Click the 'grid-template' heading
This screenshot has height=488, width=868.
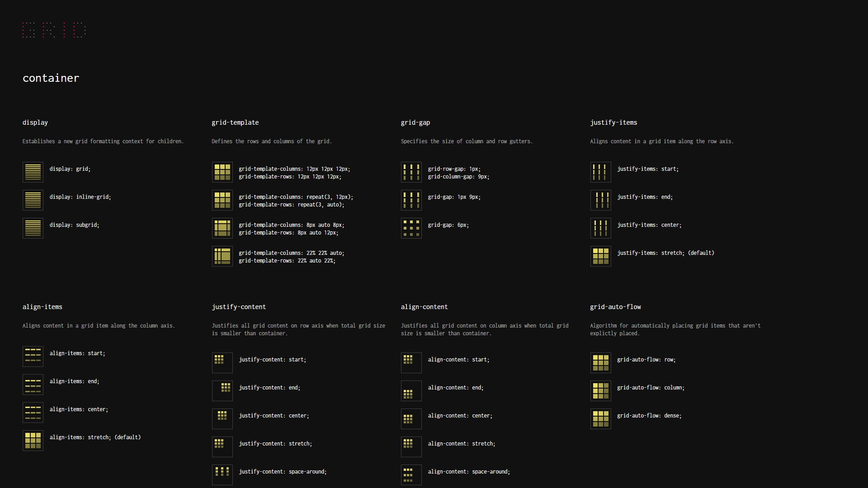point(235,123)
